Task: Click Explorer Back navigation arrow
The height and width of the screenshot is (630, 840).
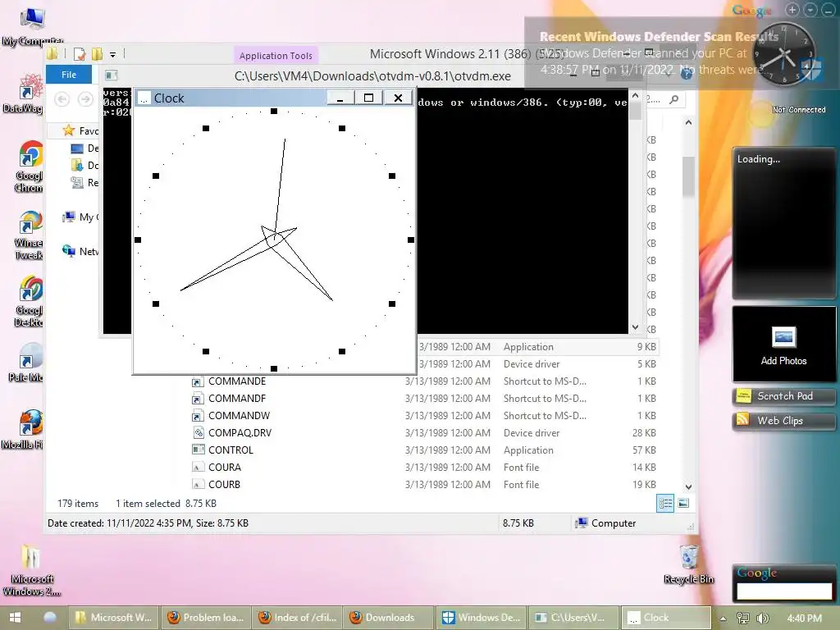Action: pos(62,99)
